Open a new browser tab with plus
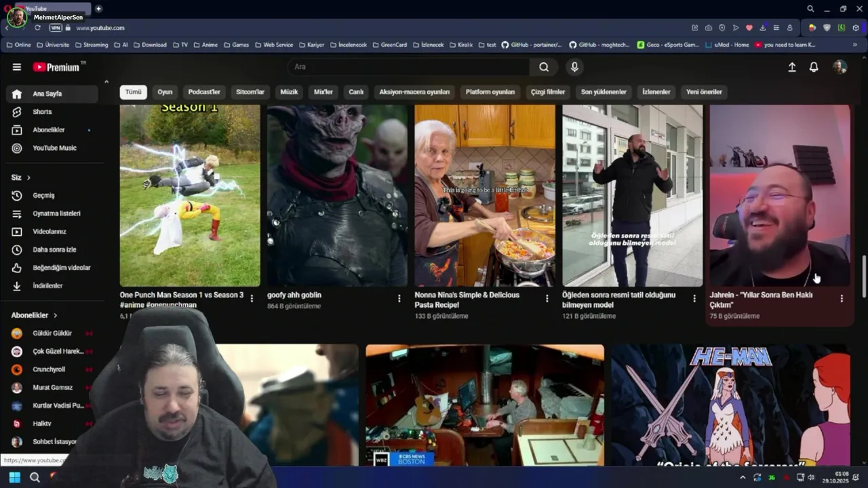 98,9
